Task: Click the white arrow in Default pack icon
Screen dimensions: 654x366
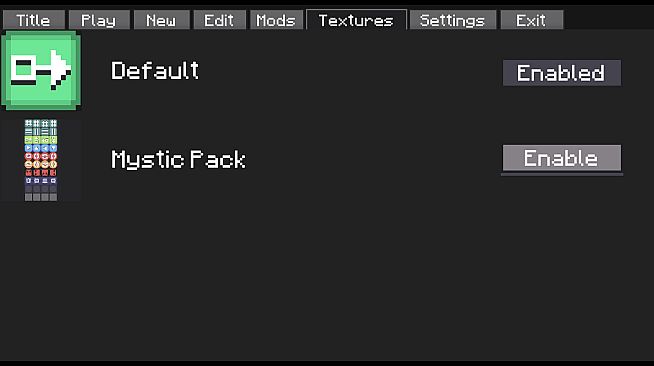Action: (60, 70)
